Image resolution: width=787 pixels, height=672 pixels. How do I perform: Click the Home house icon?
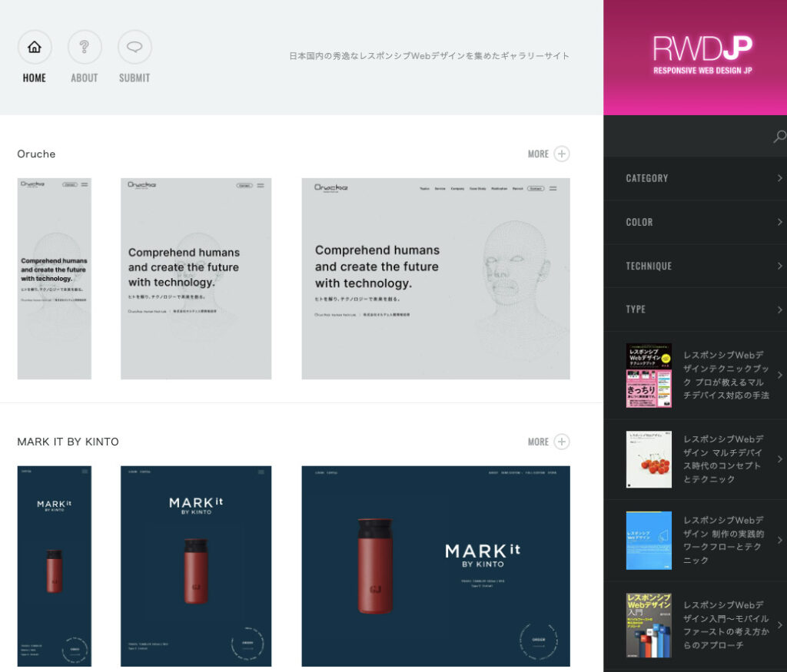click(34, 47)
